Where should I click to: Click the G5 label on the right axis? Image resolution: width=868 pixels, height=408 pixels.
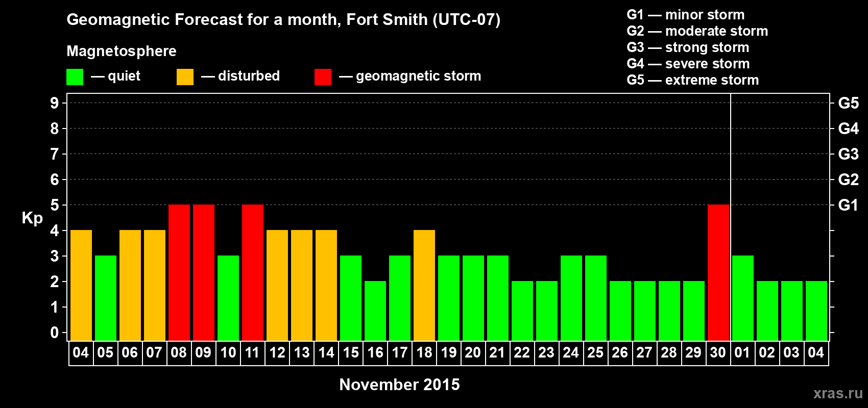pyautogui.click(x=849, y=103)
